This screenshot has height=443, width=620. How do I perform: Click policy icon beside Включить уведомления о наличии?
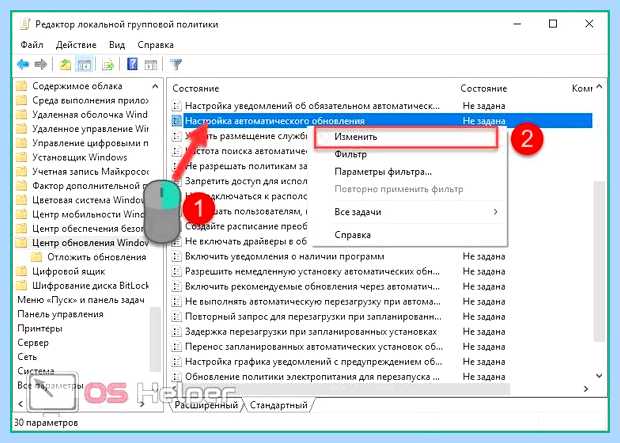click(x=176, y=256)
